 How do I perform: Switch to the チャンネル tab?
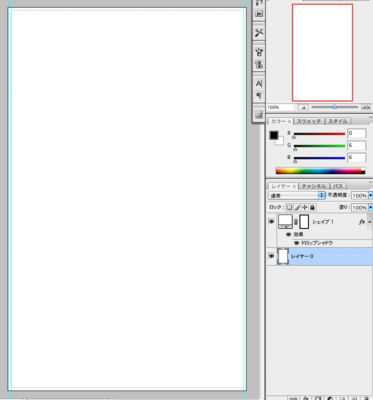314,186
